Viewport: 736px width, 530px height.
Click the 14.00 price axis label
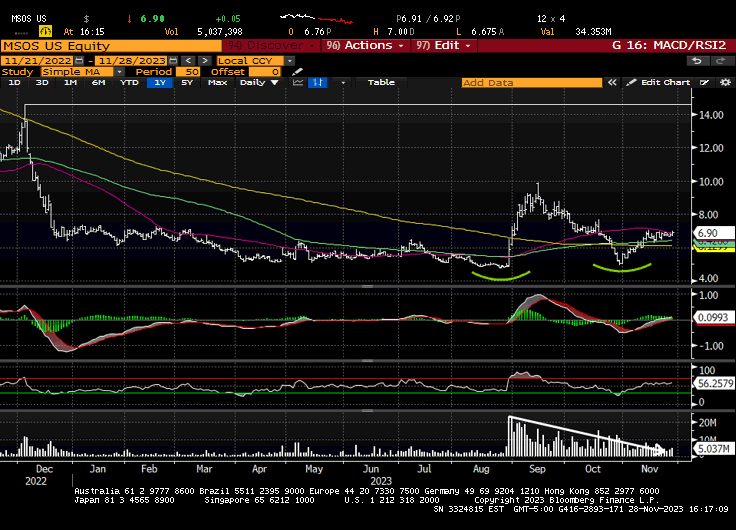[711, 115]
